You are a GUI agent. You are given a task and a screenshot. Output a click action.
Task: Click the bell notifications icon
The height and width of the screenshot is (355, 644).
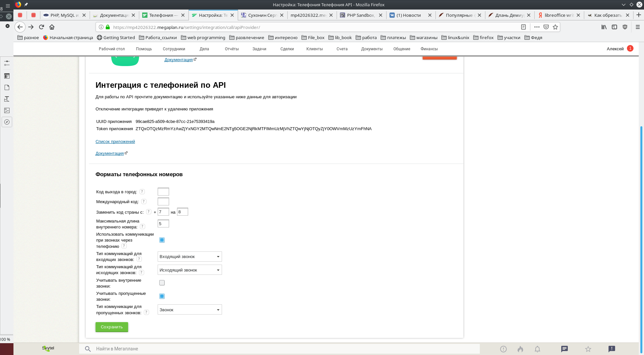click(x=537, y=349)
